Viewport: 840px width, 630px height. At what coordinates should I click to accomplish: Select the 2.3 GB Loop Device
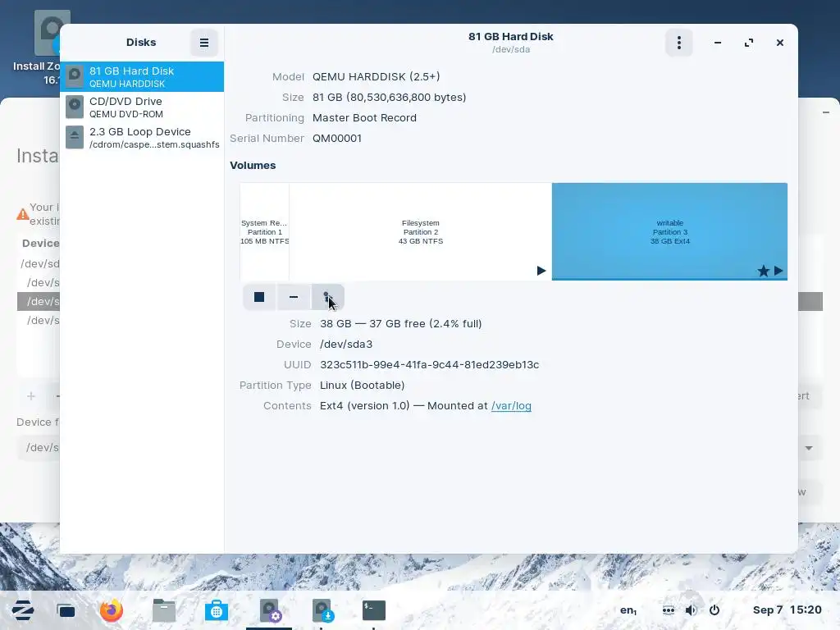pos(142,138)
